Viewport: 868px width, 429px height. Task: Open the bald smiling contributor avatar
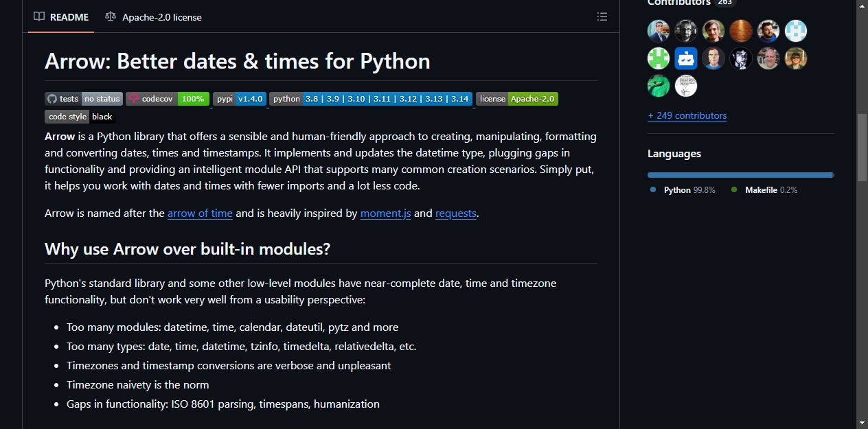(768, 58)
